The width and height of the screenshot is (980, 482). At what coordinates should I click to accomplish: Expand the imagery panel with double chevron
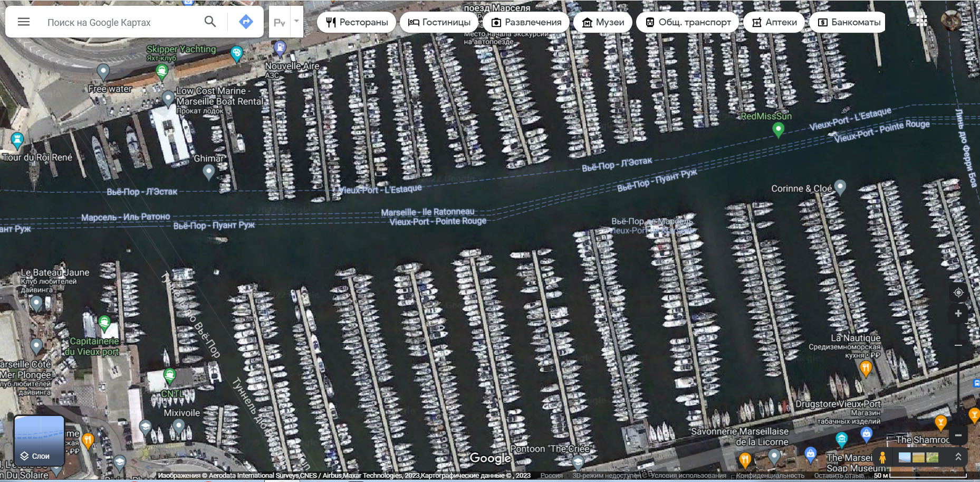tap(958, 457)
